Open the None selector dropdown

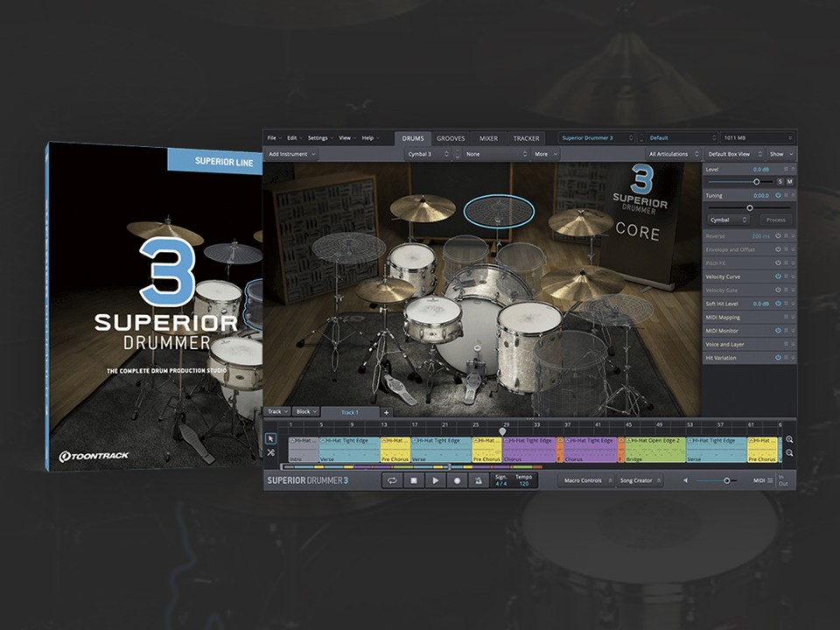(x=497, y=154)
